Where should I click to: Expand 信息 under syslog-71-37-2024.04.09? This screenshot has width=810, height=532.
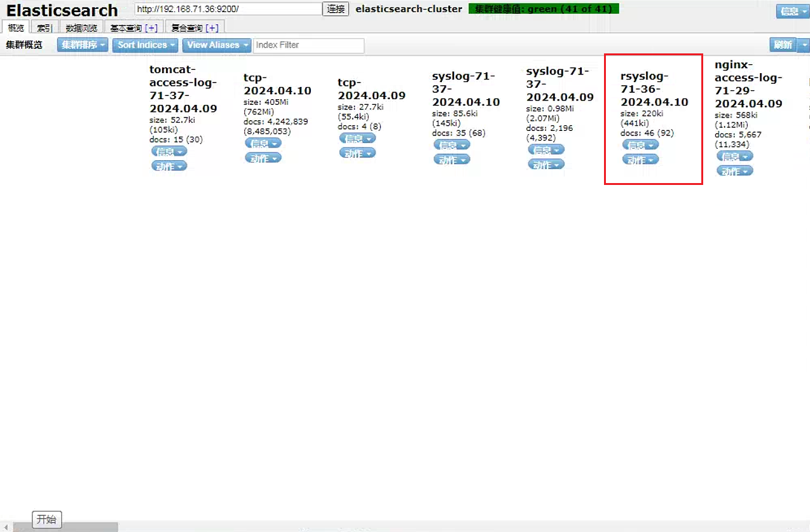click(x=546, y=149)
